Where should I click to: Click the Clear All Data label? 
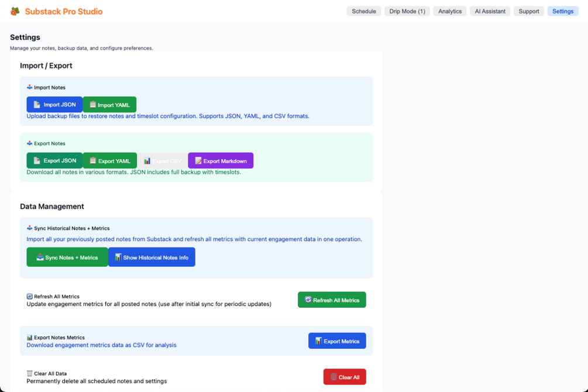50,374
